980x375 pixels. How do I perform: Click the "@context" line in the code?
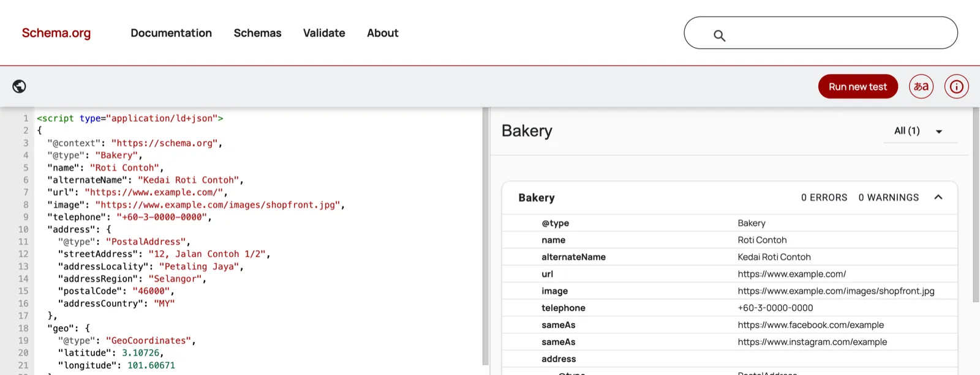135,143
